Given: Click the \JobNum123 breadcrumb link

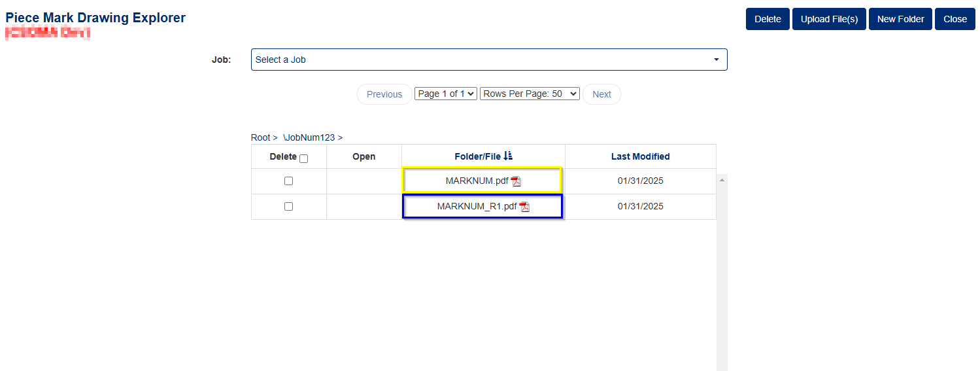Looking at the screenshot, I should coord(309,137).
